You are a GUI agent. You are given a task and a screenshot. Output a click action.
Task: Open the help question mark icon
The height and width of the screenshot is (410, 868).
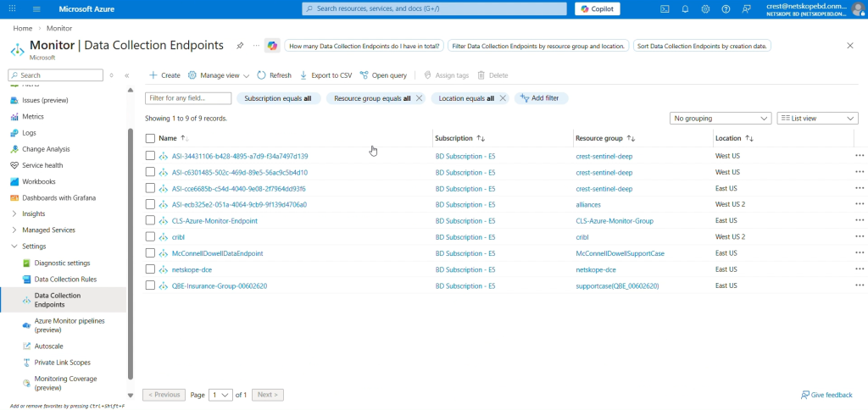coord(726,8)
